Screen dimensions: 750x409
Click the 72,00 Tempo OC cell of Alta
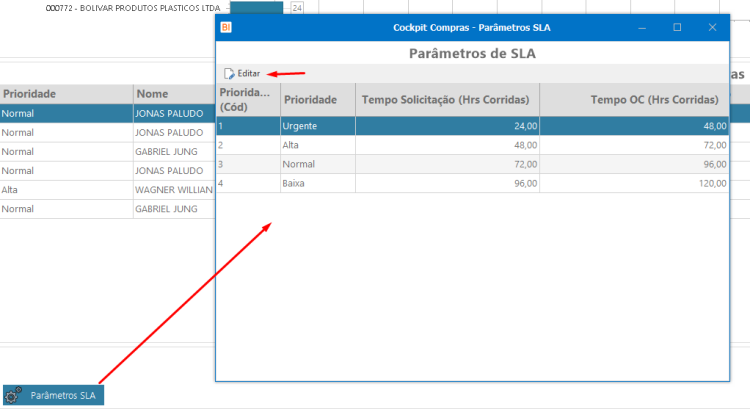(634, 145)
